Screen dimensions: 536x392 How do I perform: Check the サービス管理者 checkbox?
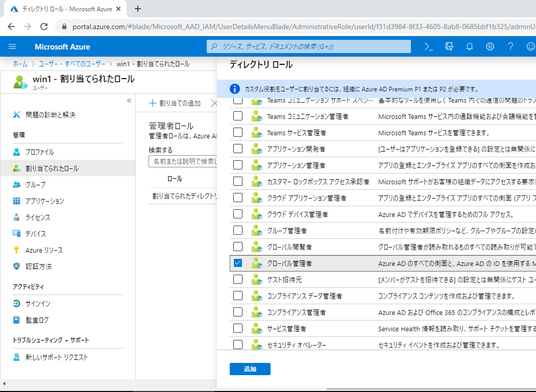pyautogui.click(x=238, y=328)
